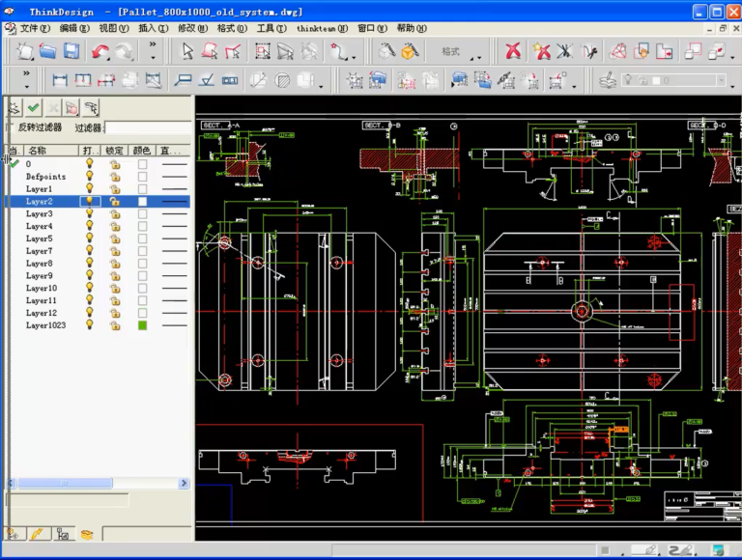The height and width of the screenshot is (560, 742).
Task: Toggle visibility bulb for Layer1
Action: coord(89,188)
